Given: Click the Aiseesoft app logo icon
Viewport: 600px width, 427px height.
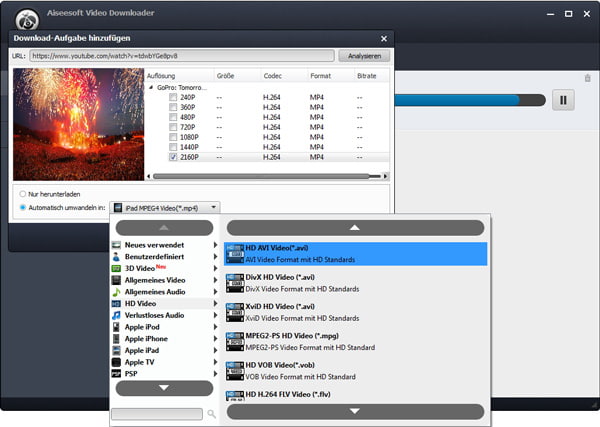Looking at the screenshot, I should point(27,21).
